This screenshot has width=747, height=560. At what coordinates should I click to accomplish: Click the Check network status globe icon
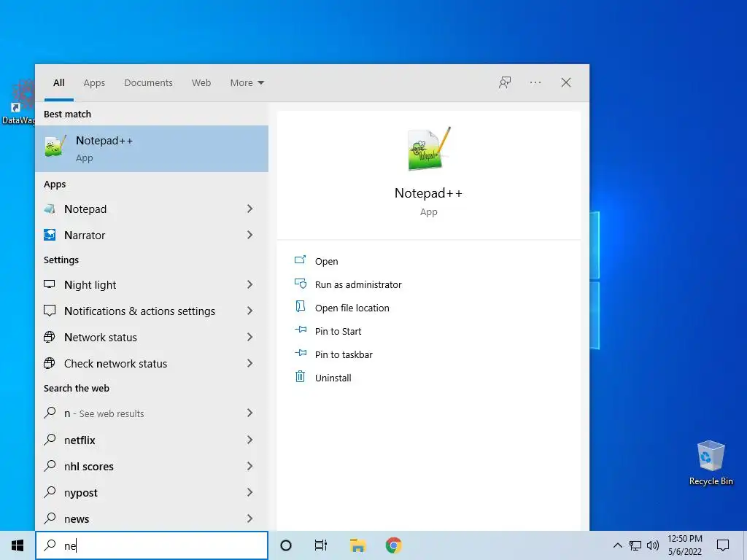tap(50, 363)
